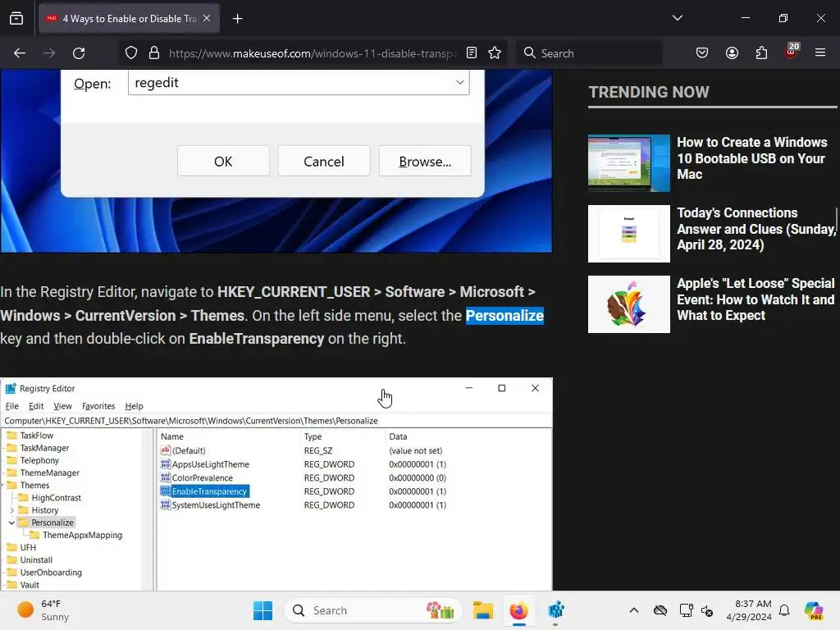This screenshot has width=840, height=630.
Task: Click the makeuseof.com address bar
Action: click(313, 53)
